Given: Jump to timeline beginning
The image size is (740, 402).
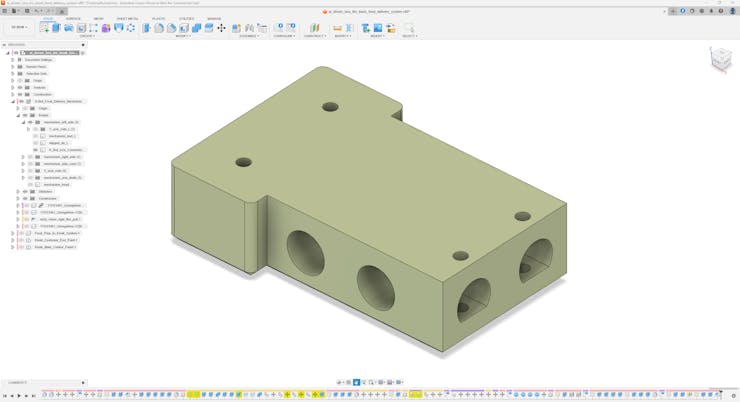Looking at the screenshot, I should [x=5, y=395].
